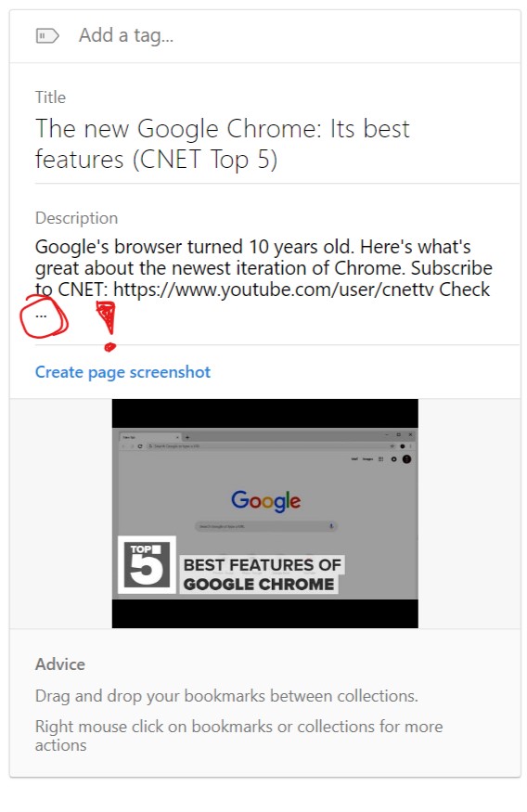
Task: Click the Description field label
Action: tap(77, 217)
